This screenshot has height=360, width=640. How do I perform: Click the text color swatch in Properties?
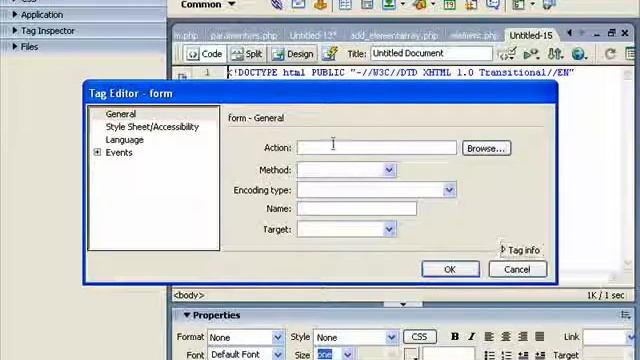tap(411, 355)
